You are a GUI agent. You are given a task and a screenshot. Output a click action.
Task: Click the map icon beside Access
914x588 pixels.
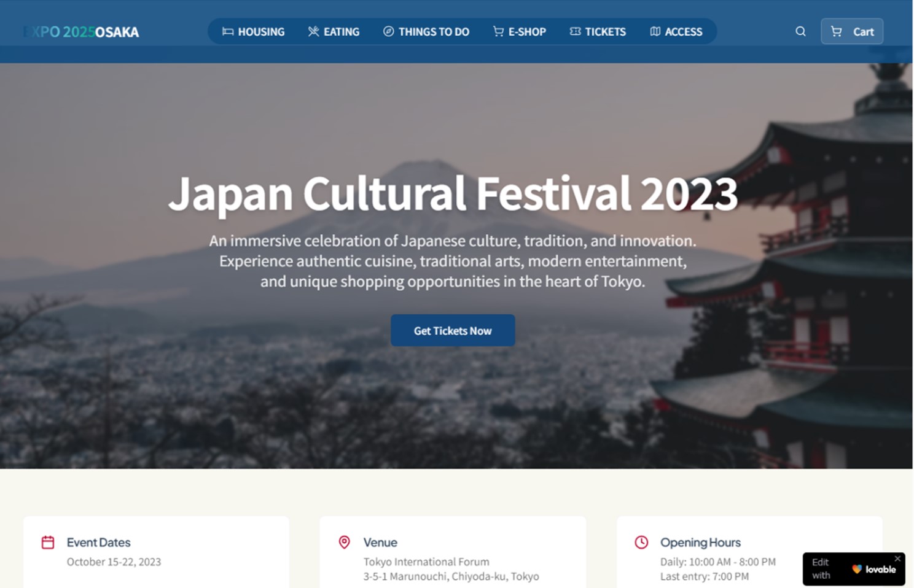click(655, 31)
